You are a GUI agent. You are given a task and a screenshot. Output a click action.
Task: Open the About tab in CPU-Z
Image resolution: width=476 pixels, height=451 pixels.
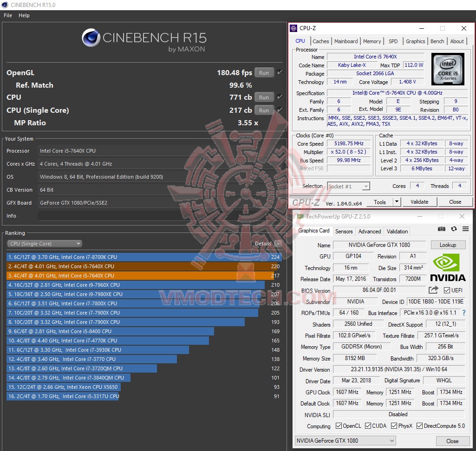click(457, 41)
